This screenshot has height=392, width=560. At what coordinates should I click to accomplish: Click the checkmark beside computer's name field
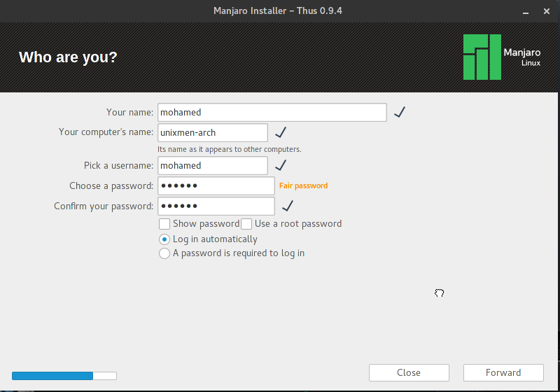(x=281, y=132)
